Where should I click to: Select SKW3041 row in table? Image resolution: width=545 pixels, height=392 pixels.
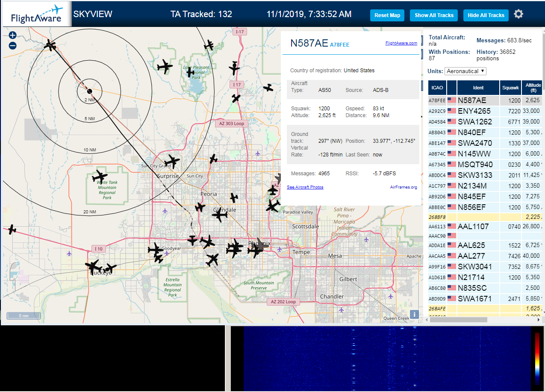tap(485, 267)
